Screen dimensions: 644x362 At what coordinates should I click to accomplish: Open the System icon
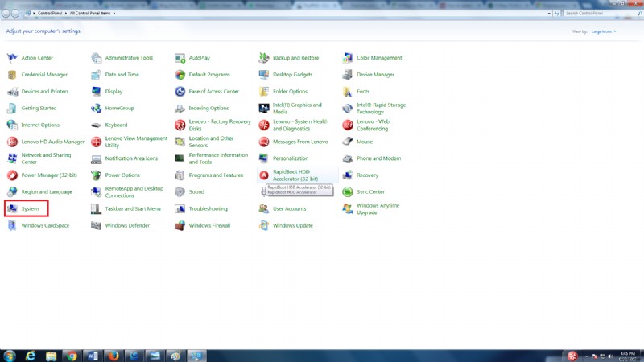pyautogui.click(x=12, y=209)
